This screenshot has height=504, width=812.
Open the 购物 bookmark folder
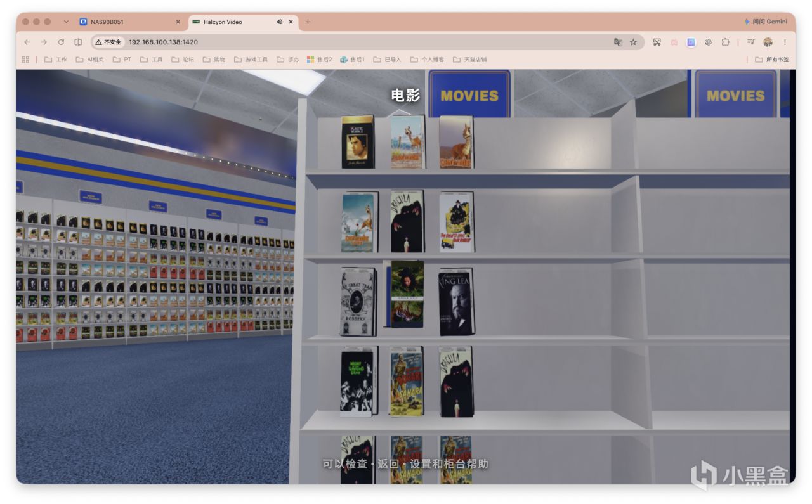click(214, 60)
